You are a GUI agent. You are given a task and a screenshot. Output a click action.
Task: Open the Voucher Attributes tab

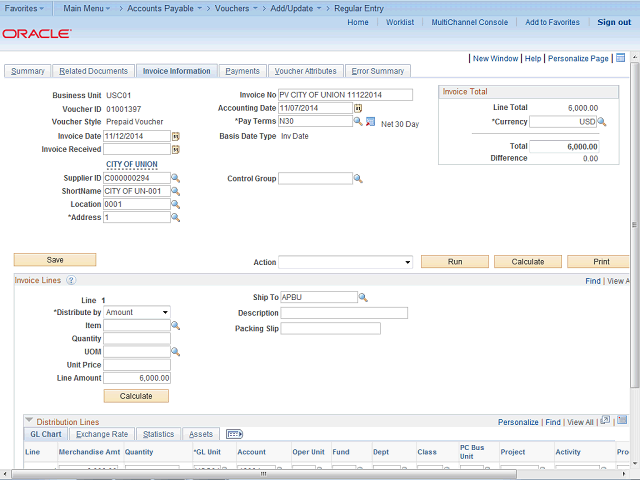coord(305,71)
